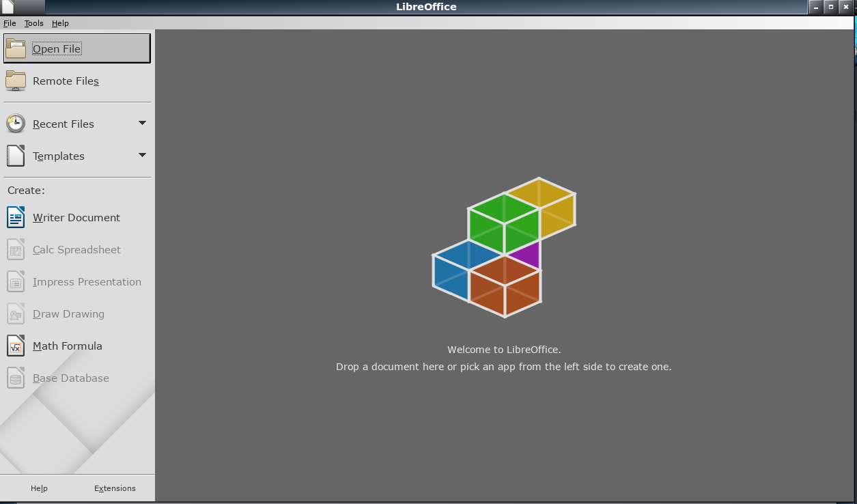The image size is (857, 504).
Task: Click the LibreOffice document icon in title bar
Action: [8, 7]
